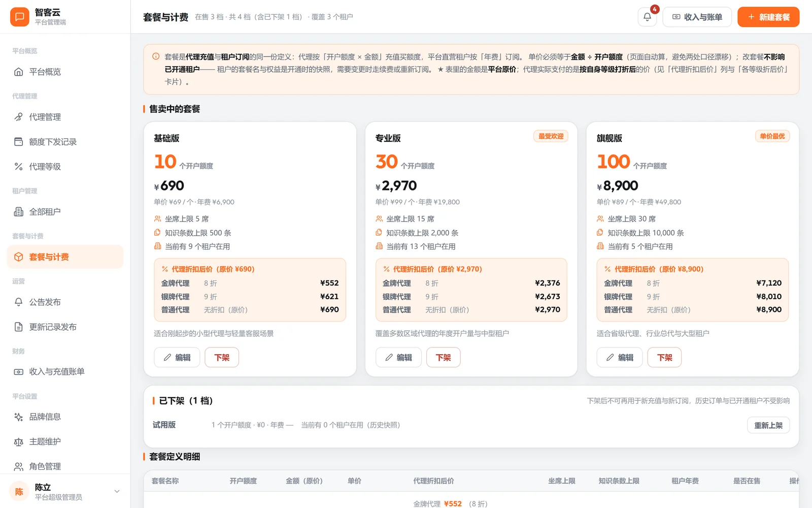Go to 平台概览 page
This screenshot has height=508, width=812.
click(x=65, y=72)
